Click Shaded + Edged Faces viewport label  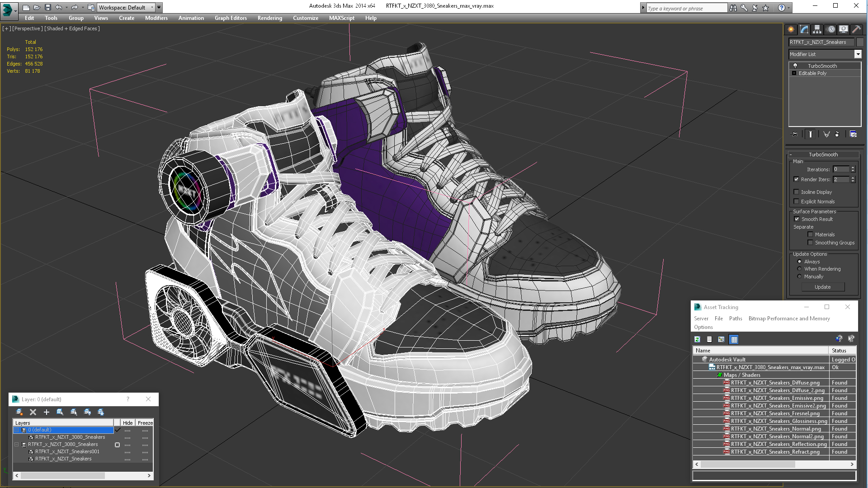pyautogui.click(x=72, y=28)
